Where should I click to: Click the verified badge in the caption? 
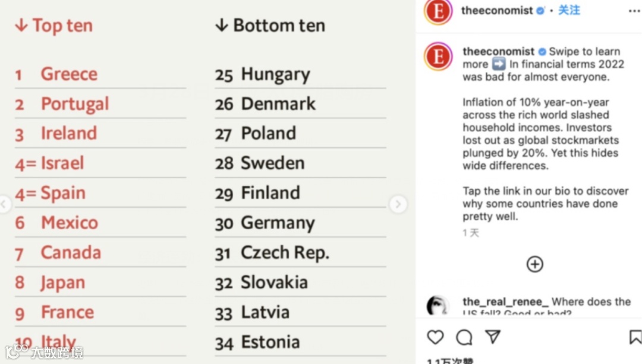click(x=542, y=52)
